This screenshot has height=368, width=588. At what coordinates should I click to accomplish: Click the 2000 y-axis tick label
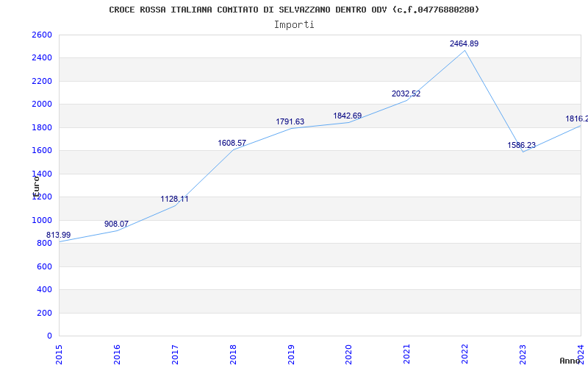(42, 105)
